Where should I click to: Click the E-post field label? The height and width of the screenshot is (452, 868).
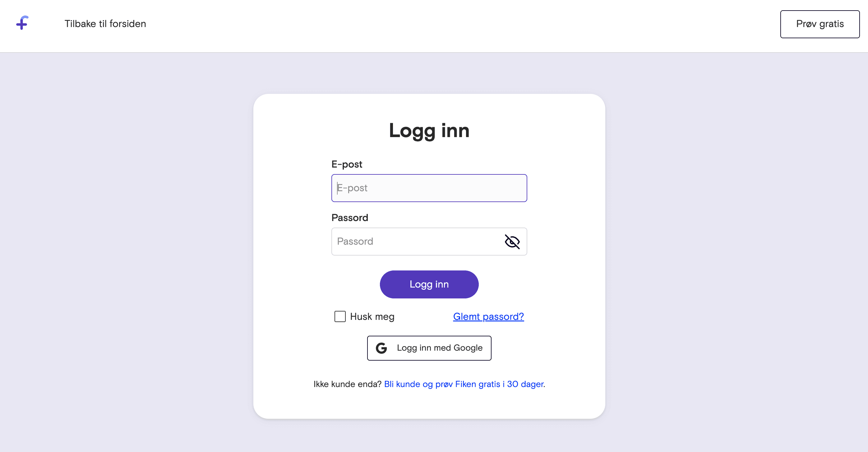(x=347, y=164)
